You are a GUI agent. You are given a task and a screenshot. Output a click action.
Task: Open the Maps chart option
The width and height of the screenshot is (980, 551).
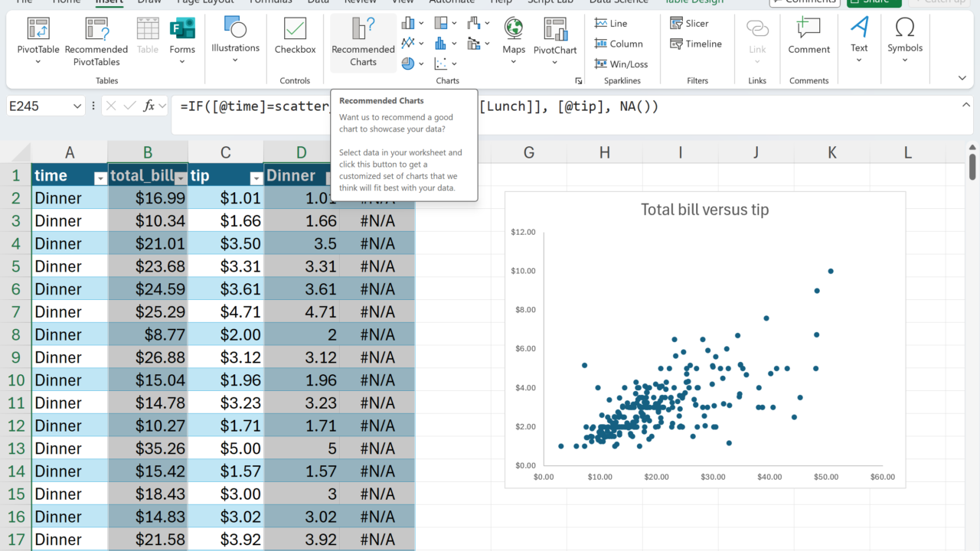pyautogui.click(x=514, y=40)
